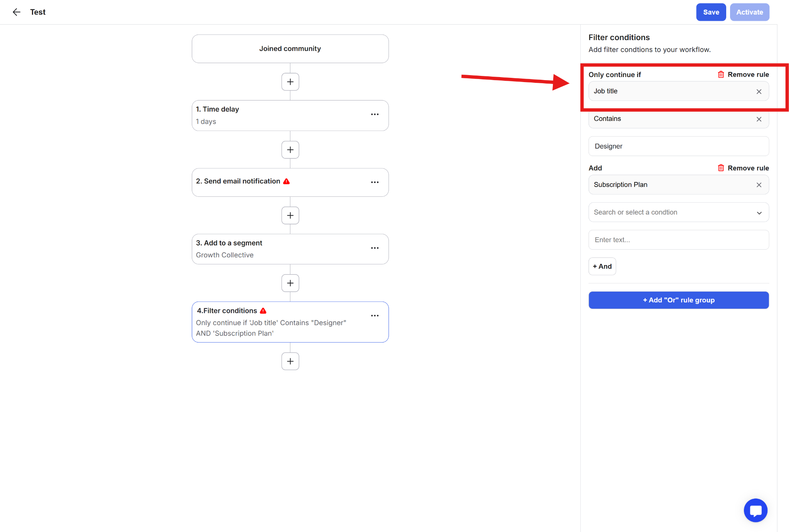Viewport: 789px width, 532px height.
Task: Open the Contains operator dropdown
Action: click(670, 119)
